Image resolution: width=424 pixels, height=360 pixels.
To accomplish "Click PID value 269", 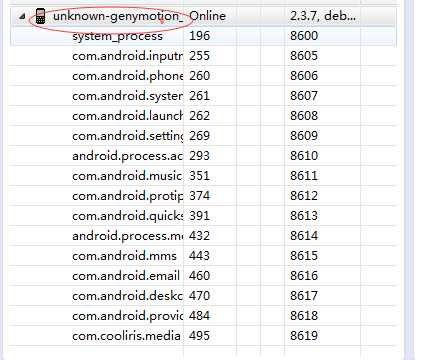I will click(x=199, y=136).
